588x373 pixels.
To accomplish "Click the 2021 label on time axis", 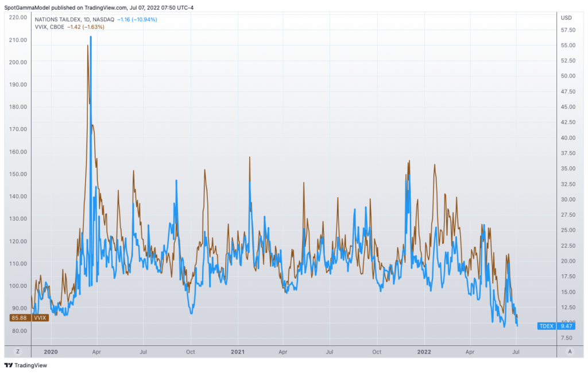I will [237, 352].
